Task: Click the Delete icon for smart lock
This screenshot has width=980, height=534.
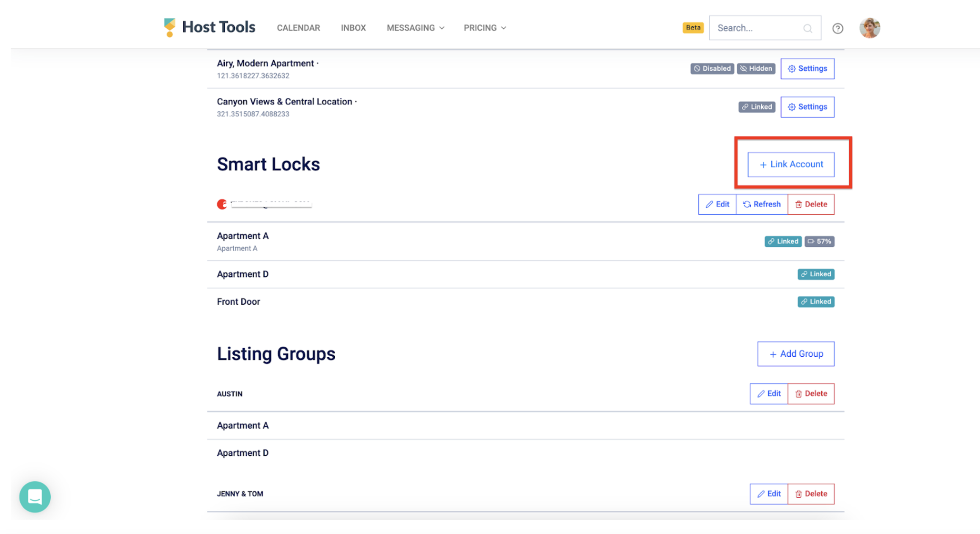Action: click(x=811, y=204)
